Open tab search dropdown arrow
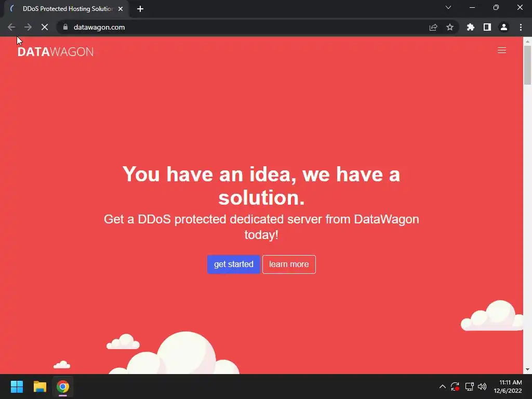Image resolution: width=532 pixels, height=399 pixels. pos(448,7)
